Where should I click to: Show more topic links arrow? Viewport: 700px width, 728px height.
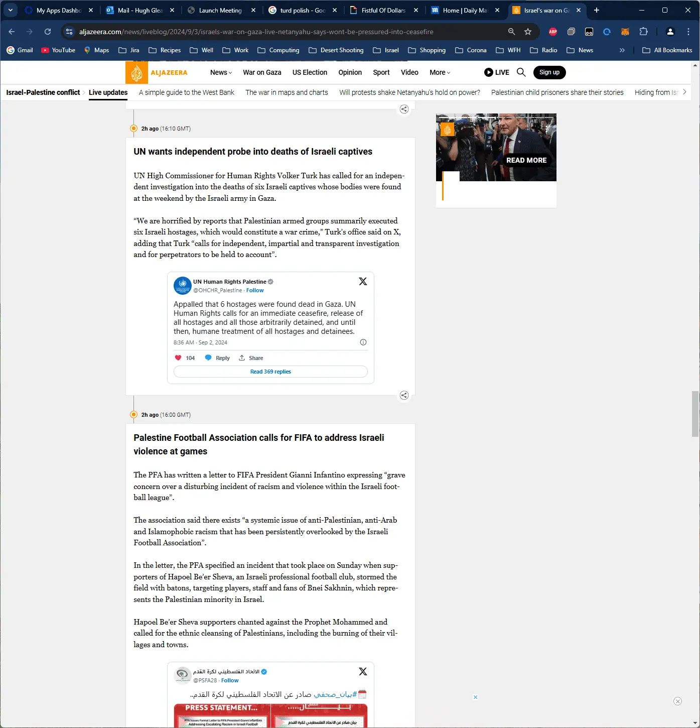click(x=684, y=92)
